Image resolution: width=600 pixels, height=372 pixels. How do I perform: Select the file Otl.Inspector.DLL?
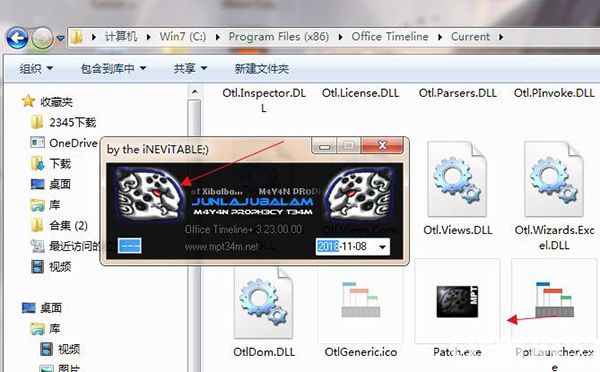(264, 100)
